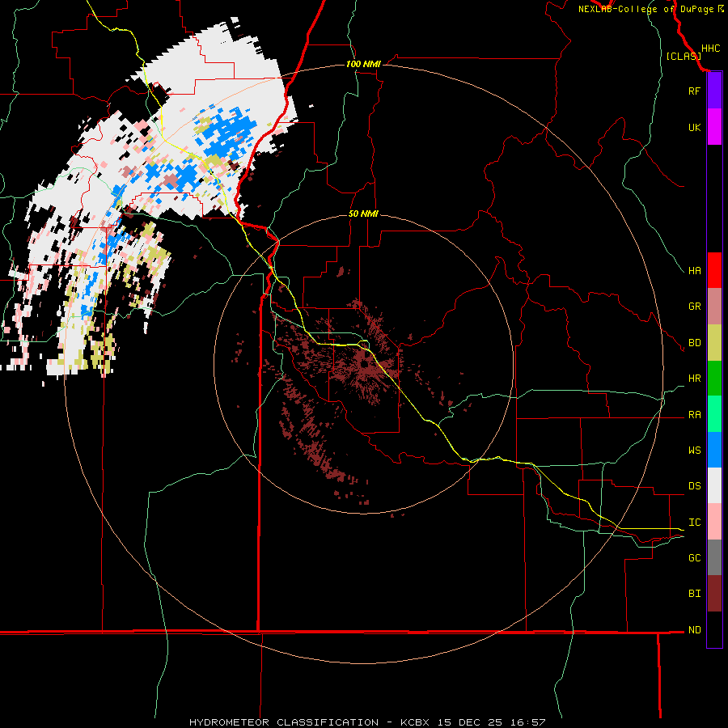This screenshot has width=728, height=728.
Task: Click the UK magenta legend swatch
Action: [x=714, y=127]
